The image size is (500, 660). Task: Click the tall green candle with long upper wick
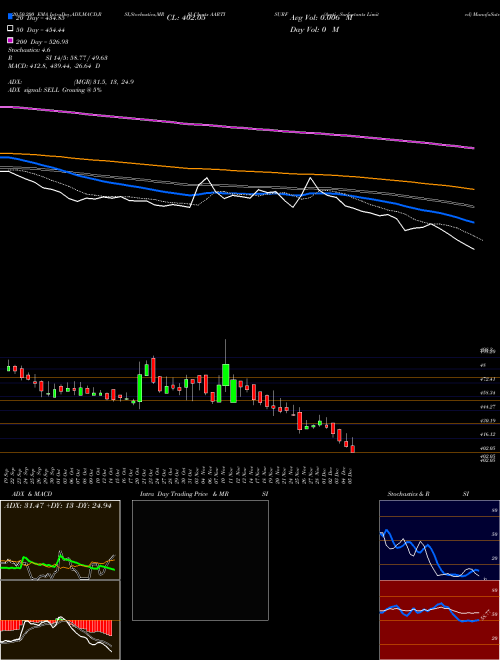(226, 375)
